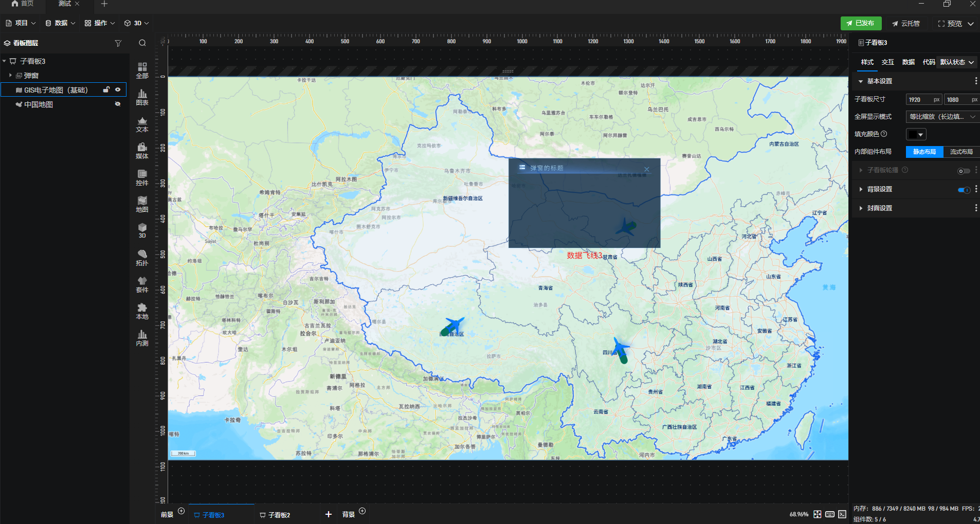The height and width of the screenshot is (524, 980).
Task: Add a new sub-board with plus icon
Action: [329, 514]
